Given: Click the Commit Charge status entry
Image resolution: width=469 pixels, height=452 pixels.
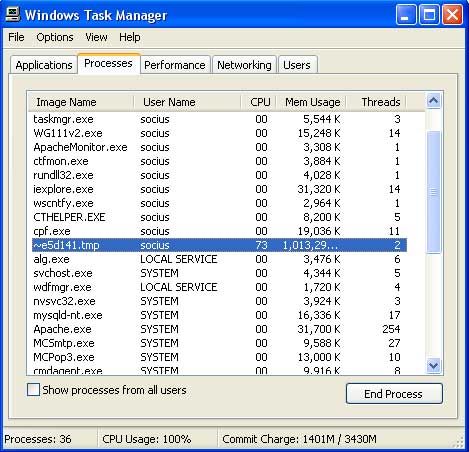Looking at the screenshot, I should 299,439.
